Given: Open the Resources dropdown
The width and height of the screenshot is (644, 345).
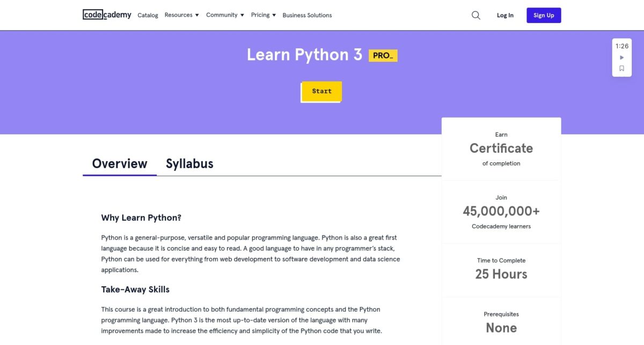Looking at the screenshot, I should pos(181,15).
